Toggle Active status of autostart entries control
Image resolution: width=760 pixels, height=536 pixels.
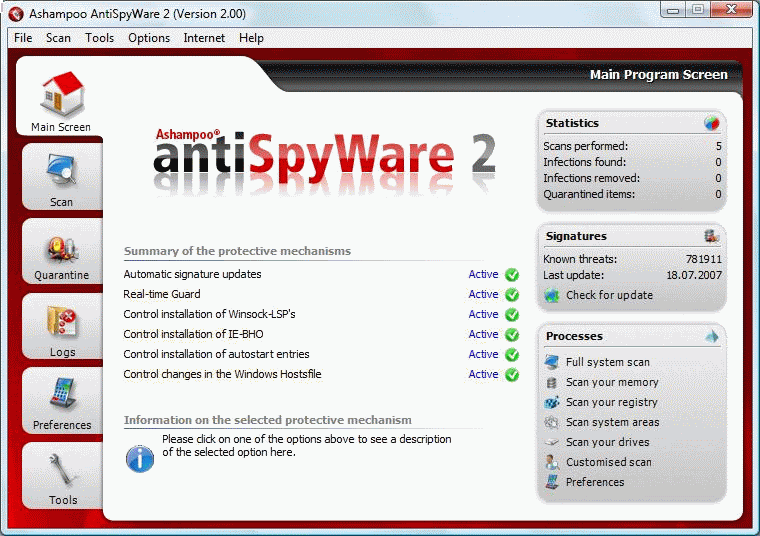tap(483, 354)
